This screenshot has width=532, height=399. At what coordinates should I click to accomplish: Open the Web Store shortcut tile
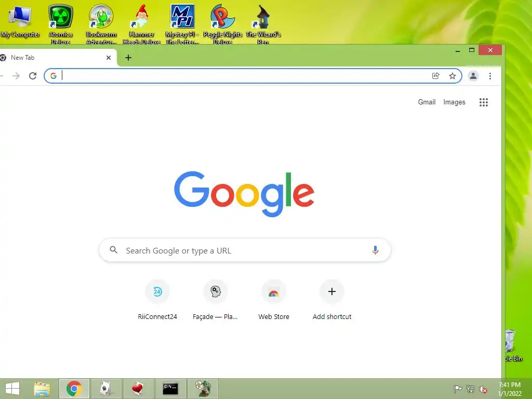click(274, 300)
